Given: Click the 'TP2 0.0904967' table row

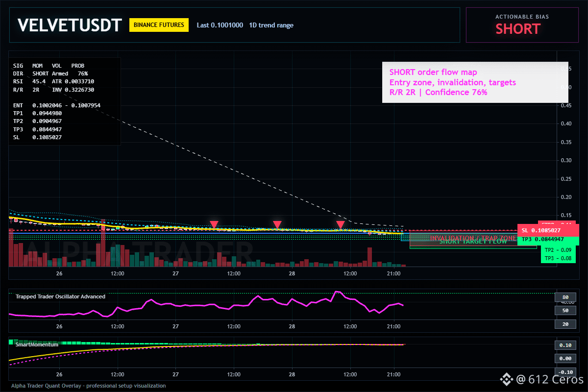Looking at the screenshot, I should coord(37,121).
